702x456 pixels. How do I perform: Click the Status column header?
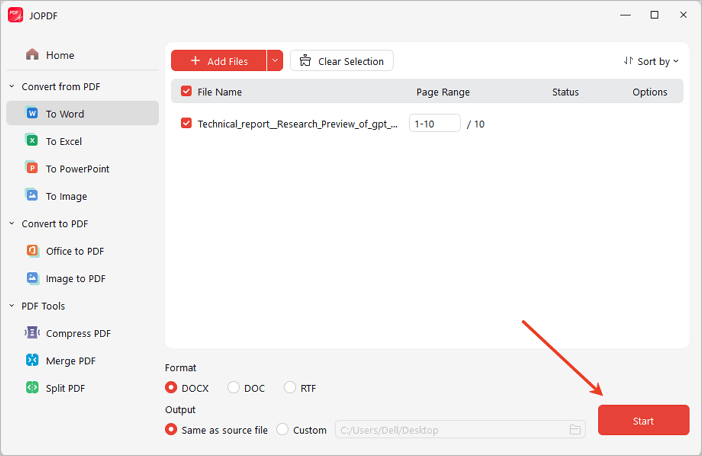[565, 92]
